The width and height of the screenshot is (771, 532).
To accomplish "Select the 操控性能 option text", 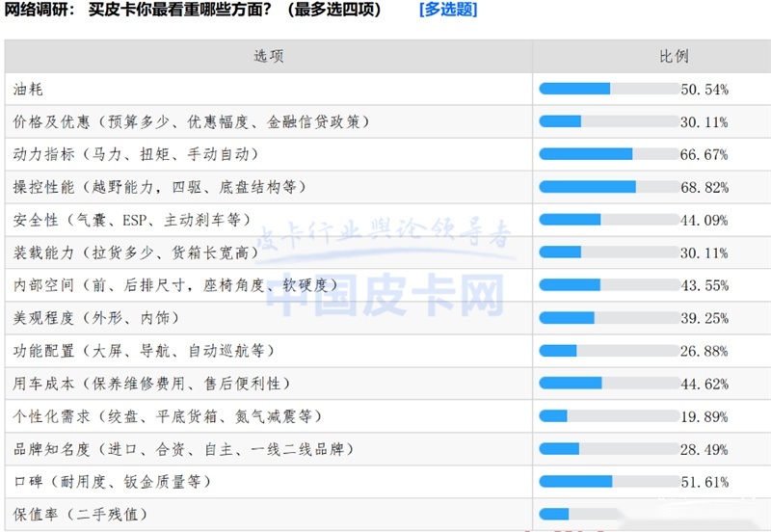I will (x=159, y=187).
